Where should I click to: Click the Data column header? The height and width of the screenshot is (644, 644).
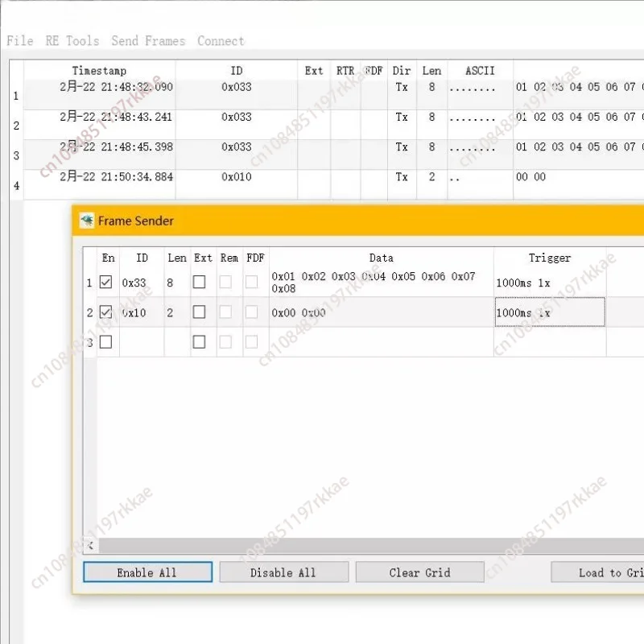pos(381,258)
